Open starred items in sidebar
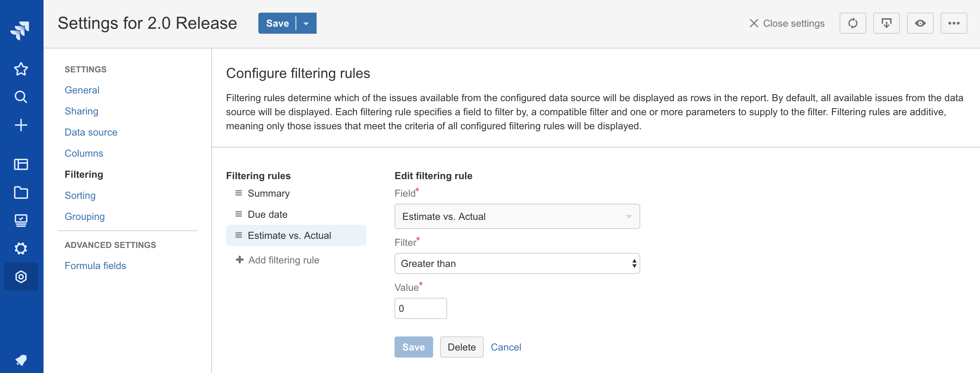Viewport: 980px width, 373px height. tap(21, 69)
